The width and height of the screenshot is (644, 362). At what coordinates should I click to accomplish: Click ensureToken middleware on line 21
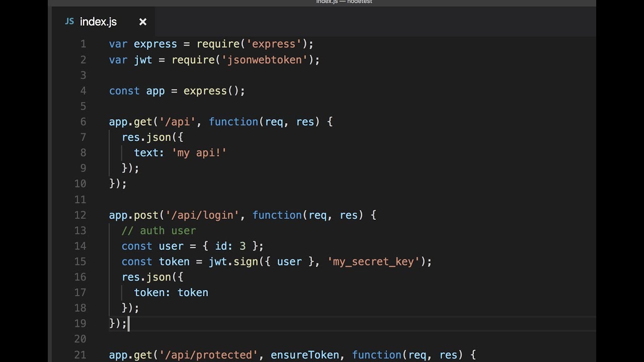[305, 355]
